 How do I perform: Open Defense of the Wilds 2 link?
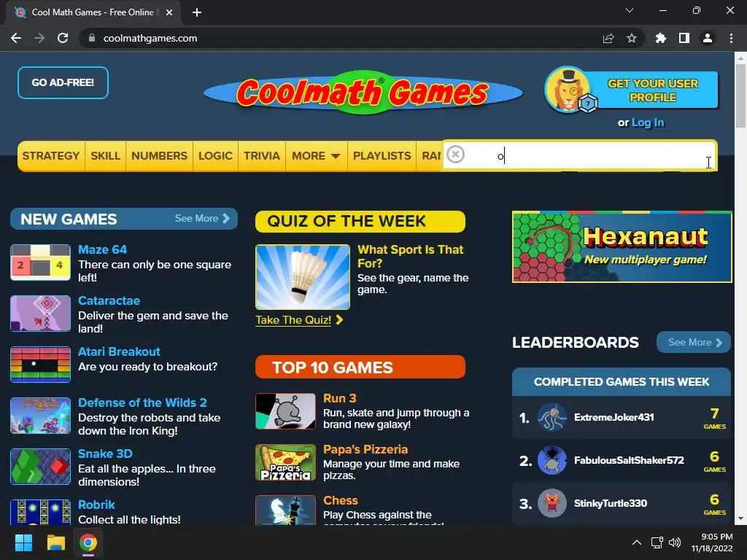pos(142,402)
